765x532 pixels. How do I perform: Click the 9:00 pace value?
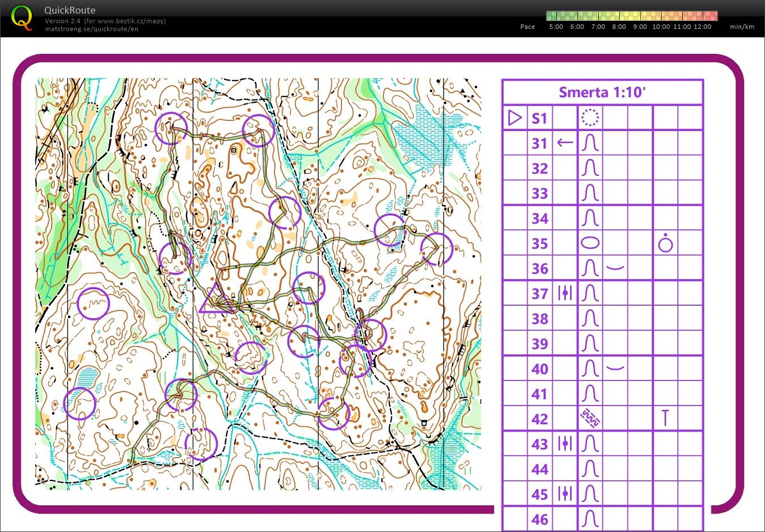[x=640, y=27]
